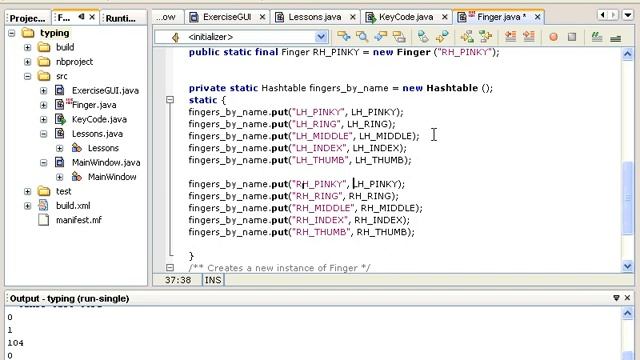
Task: Start macro recording with red circle icon
Action: click(553, 37)
